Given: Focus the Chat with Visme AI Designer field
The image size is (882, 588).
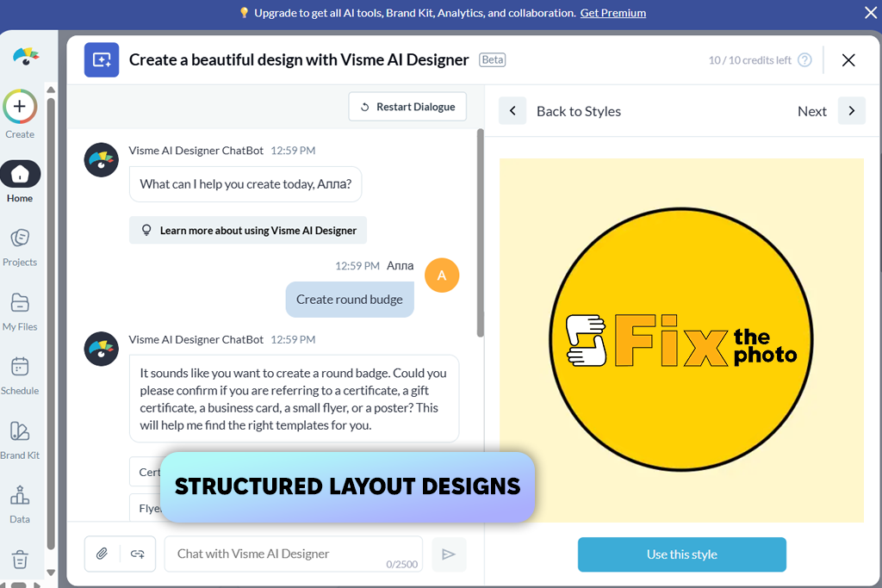Looking at the screenshot, I should 293,554.
